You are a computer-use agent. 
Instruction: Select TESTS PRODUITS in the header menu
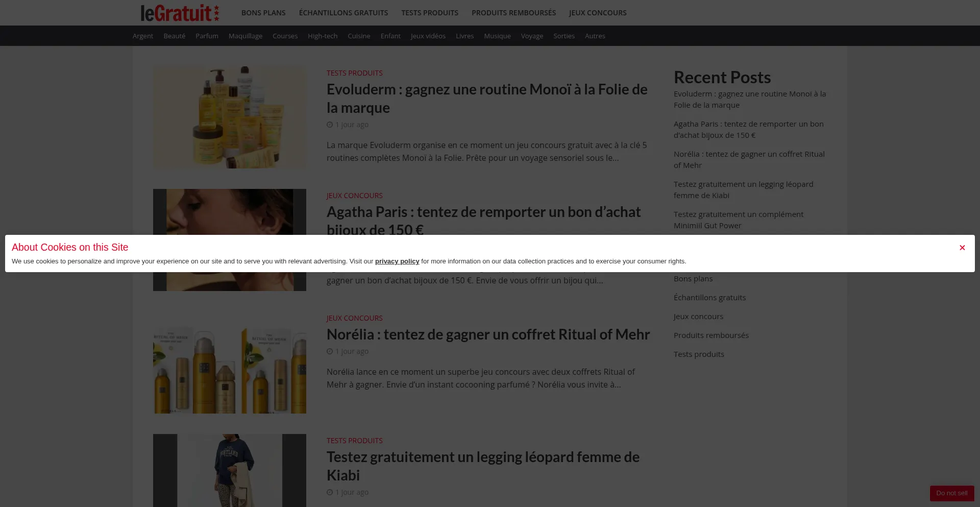(x=430, y=13)
